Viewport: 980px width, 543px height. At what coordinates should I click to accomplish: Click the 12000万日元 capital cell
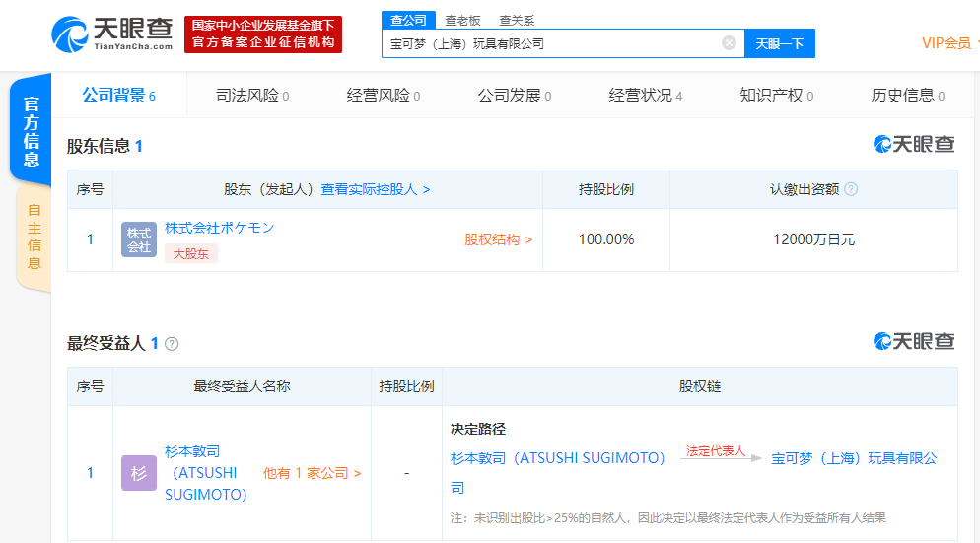(x=813, y=239)
